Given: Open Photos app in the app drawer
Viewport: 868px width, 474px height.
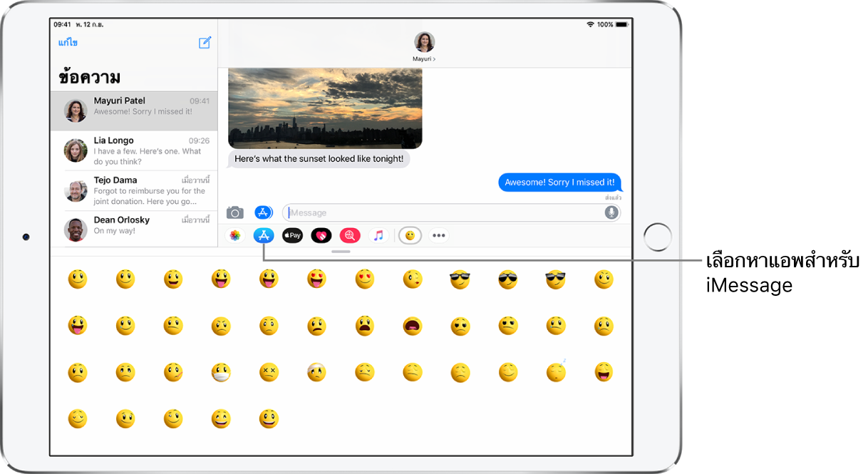Looking at the screenshot, I should point(234,236).
